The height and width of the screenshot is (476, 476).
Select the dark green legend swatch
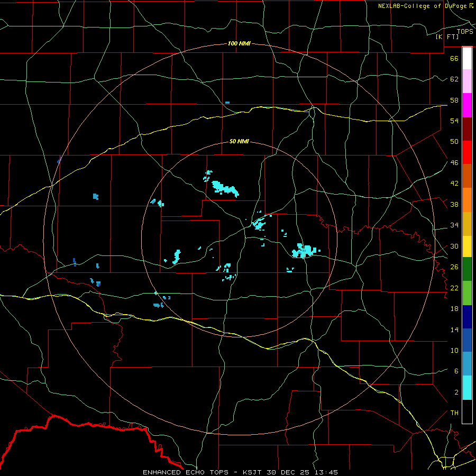click(x=467, y=269)
